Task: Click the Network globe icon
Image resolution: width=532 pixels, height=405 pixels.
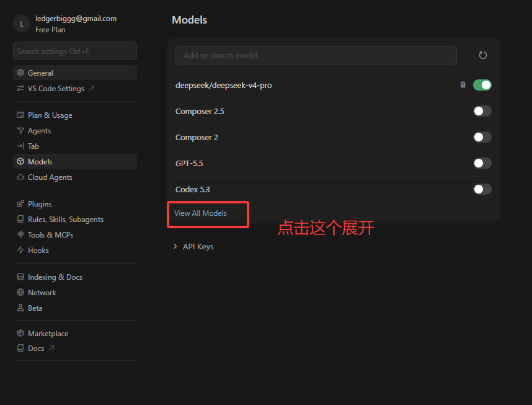Action: (x=20, y=292)
